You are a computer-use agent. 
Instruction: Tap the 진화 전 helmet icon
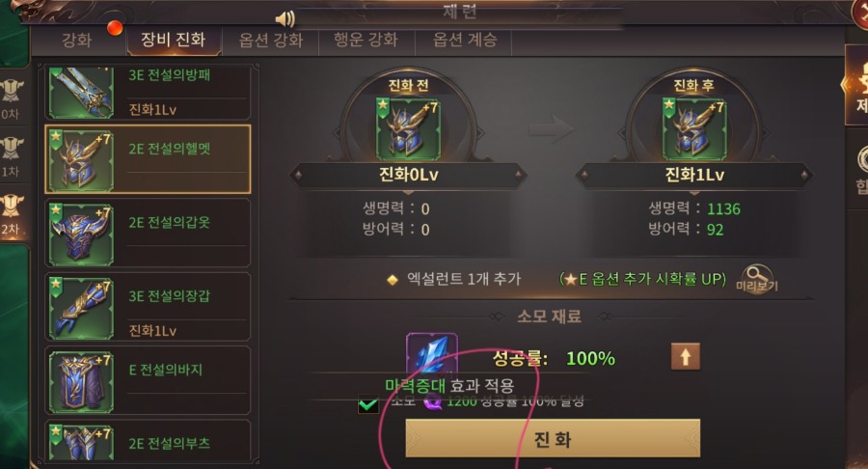tap(409, 130)
